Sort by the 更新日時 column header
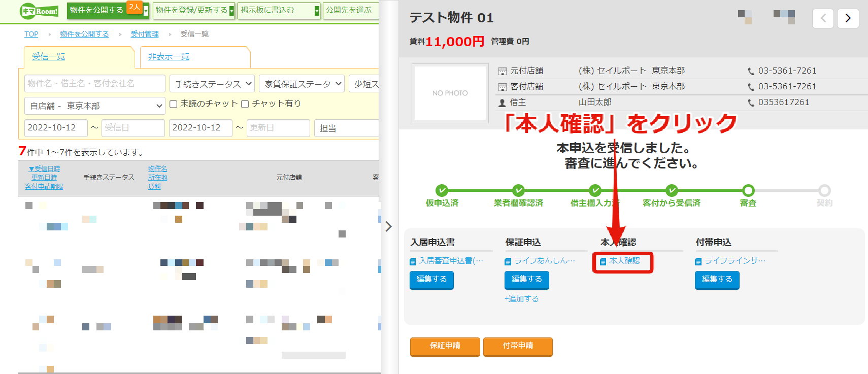This screenshot has width=868, height=374. tap(44, 178)
